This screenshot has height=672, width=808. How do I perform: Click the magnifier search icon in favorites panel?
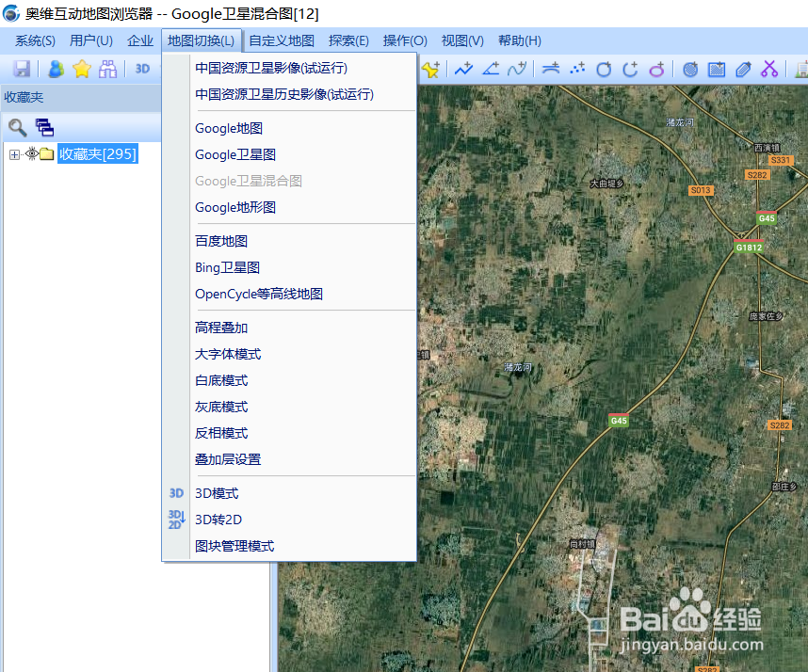pos(18,127)
